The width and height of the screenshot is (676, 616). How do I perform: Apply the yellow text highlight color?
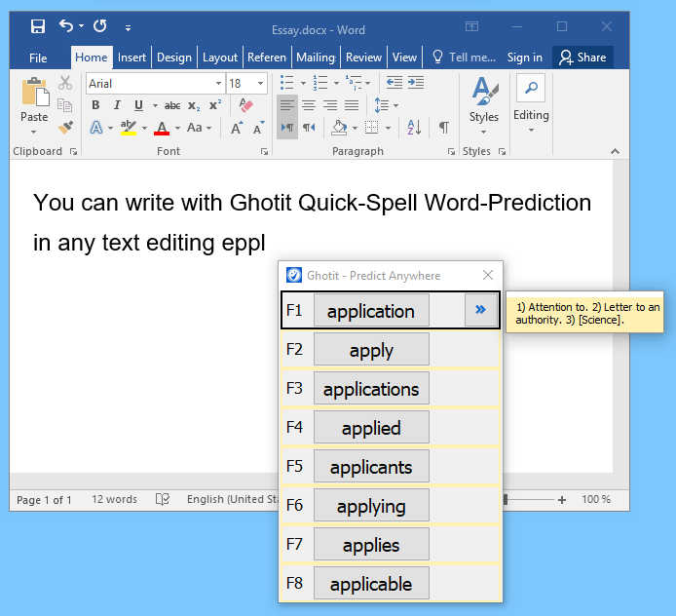tap(129, 128)
